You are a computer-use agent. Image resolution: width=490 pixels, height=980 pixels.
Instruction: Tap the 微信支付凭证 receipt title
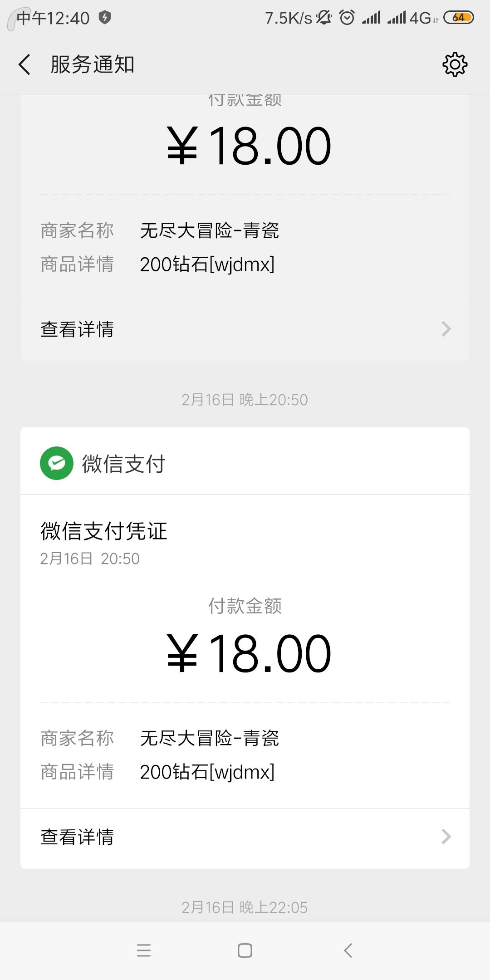click(x=104, y=531)
